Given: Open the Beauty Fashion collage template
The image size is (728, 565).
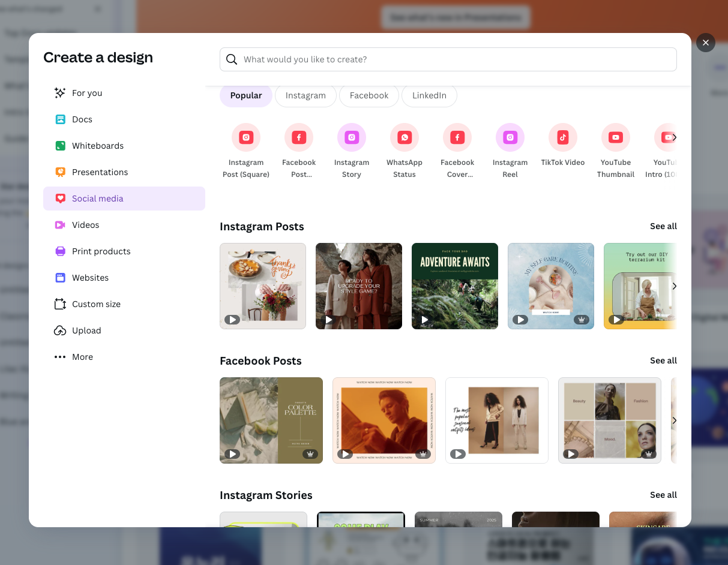Looking at the screenshot, I should (610, 420).
